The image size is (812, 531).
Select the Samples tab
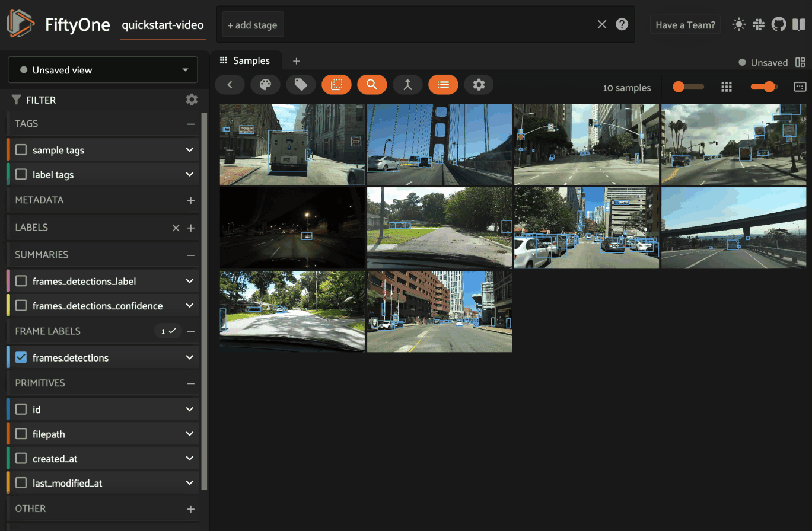245,60
